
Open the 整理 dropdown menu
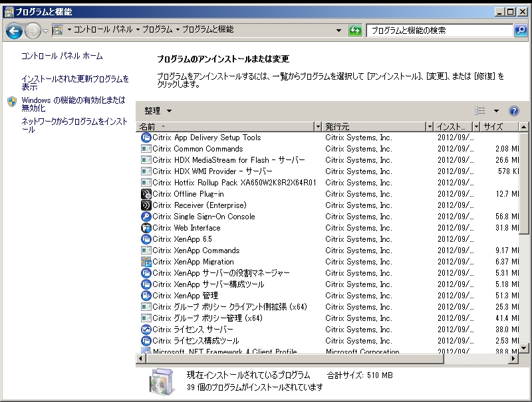(x=158, y=111)
